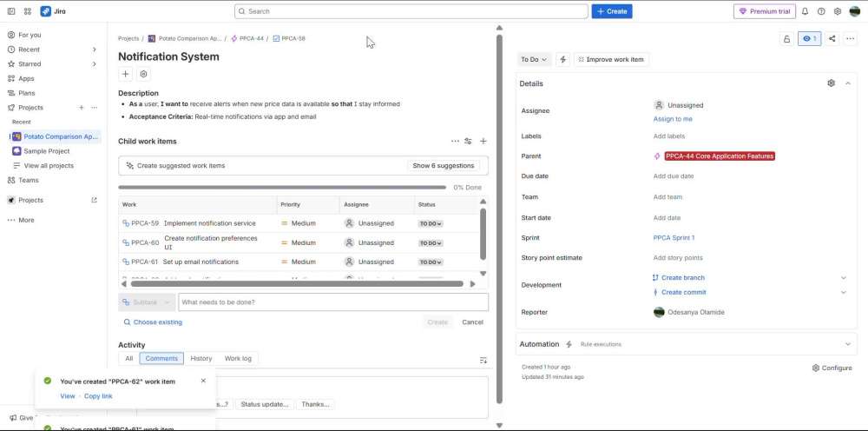Expand the Starred sidebar item
Image resolution: width=868 pixels, height=431 pixels.
click(x=94, y=63)
